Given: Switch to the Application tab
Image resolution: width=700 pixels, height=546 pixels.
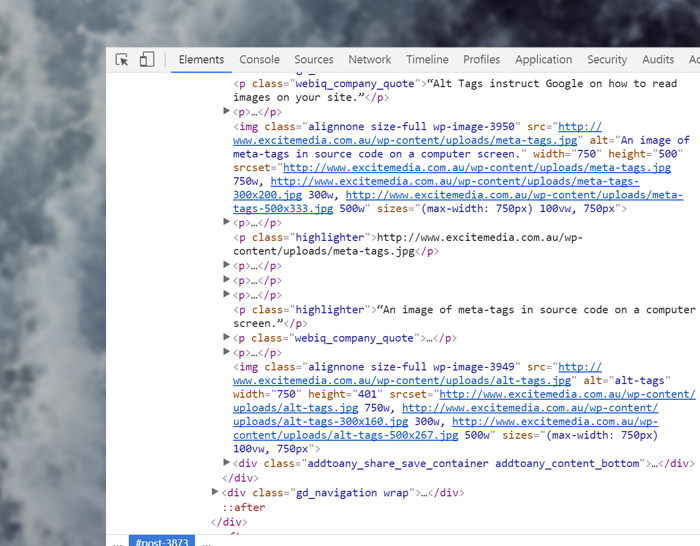Looking at the screenshot, I should tap(543, 60).
